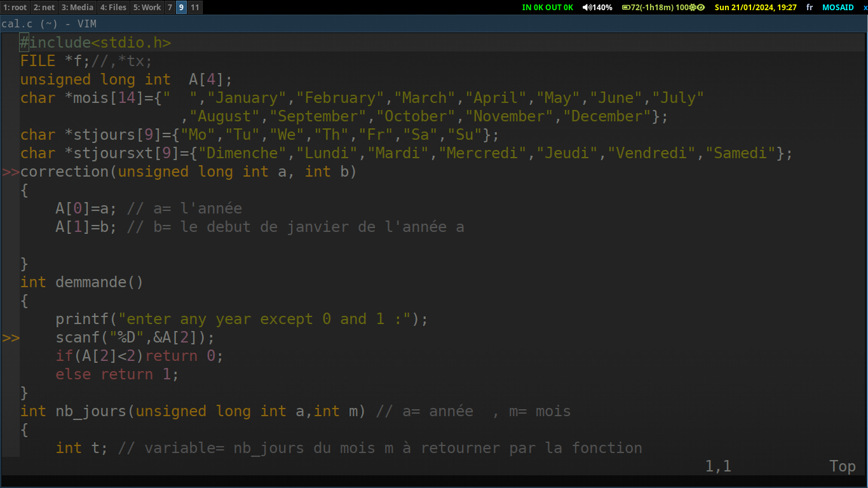Click the comment 'a= l'année'
The height and width of the screenshot is (488, 868).
point(198,208)
